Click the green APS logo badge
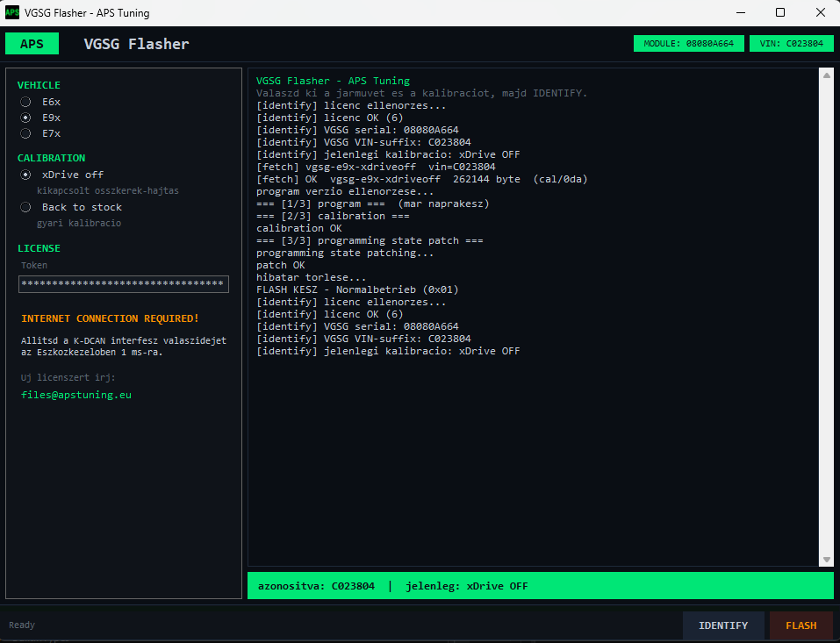The width and height of the screenshot is (840, 643). [x=32, y=44]
